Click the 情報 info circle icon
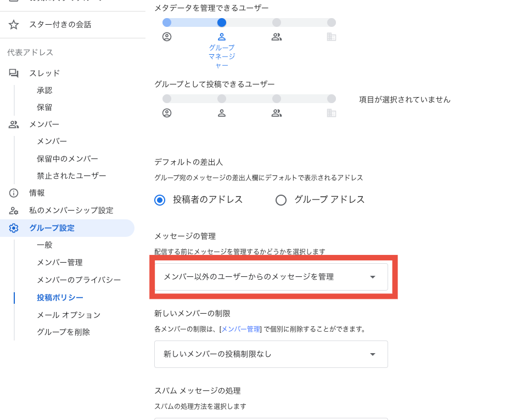 pyautogui.click(x=14, y=193)
